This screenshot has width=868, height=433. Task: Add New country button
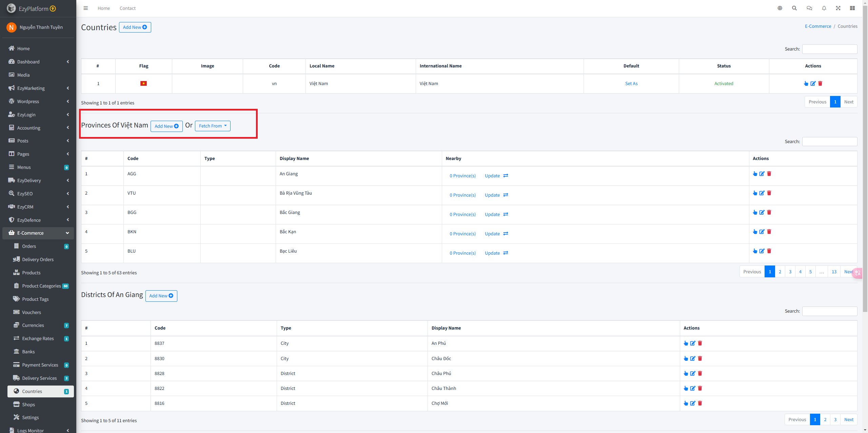pos(135,27)
